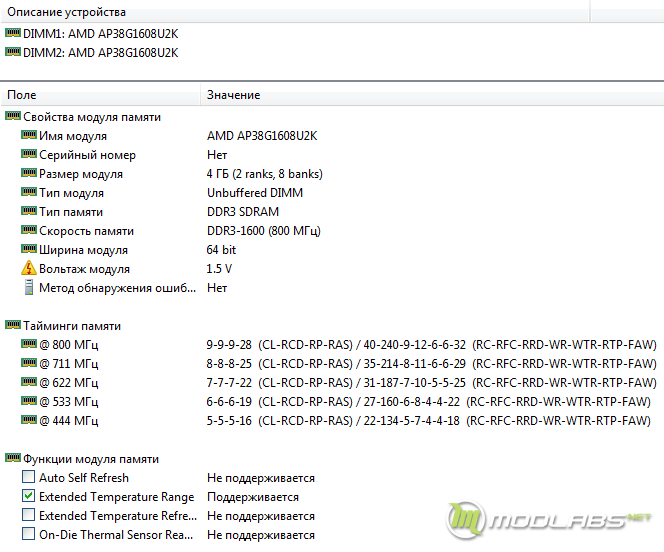The height and width of the screenshot is (552, 664).
Task: Click the value 4 ГБ (2 ranks, 8 banks)
Action: pos(265,174)
